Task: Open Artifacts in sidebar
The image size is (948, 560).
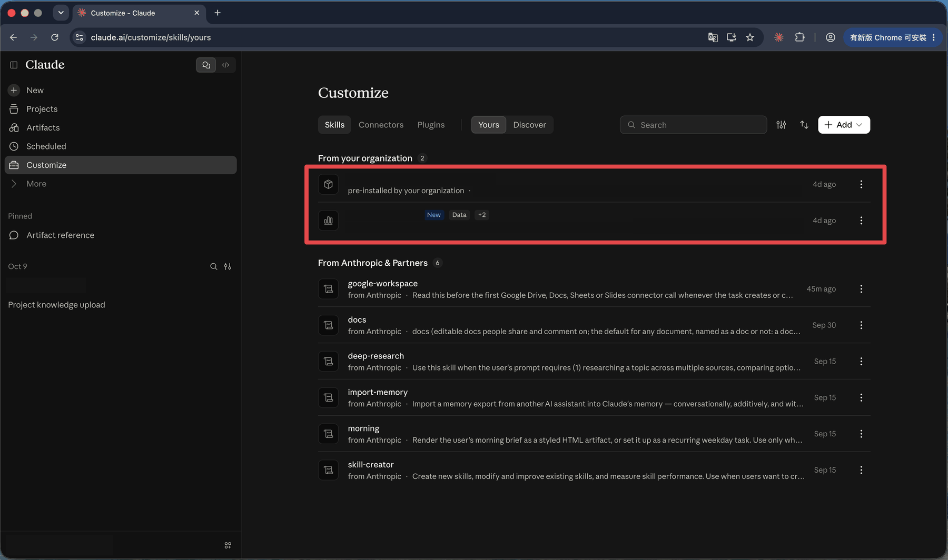Action: point(121,127)
